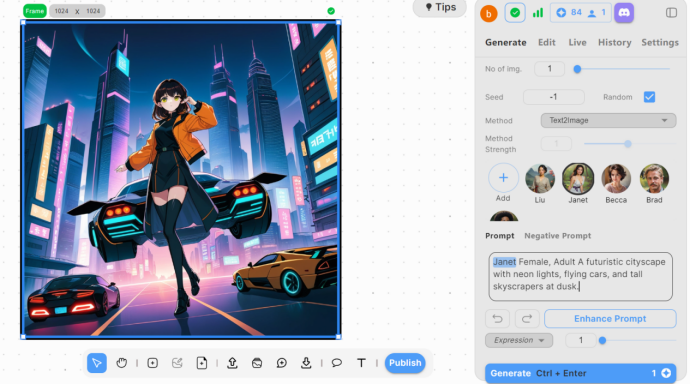This screenshot has width=690, height=384.
Task: Open the Negative Prompt tab
Action: [558, 236]
